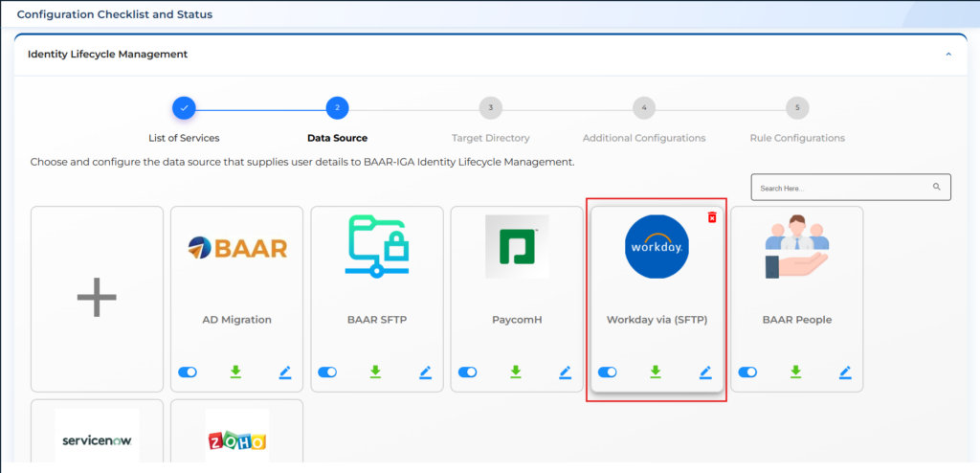Image resolution: width=980 pixels, height=473 pixels.
Task: Turn off the Workday via (SFTP) switch
Action: 608,372
